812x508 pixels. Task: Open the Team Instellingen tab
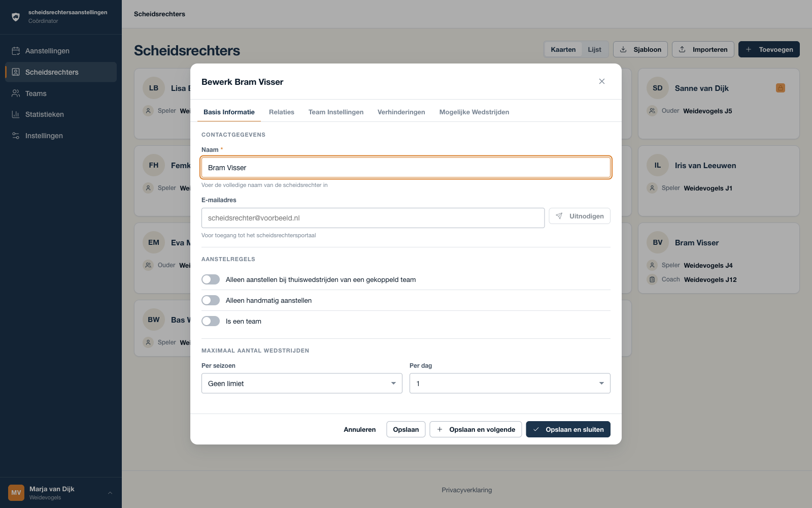(336, 112)
